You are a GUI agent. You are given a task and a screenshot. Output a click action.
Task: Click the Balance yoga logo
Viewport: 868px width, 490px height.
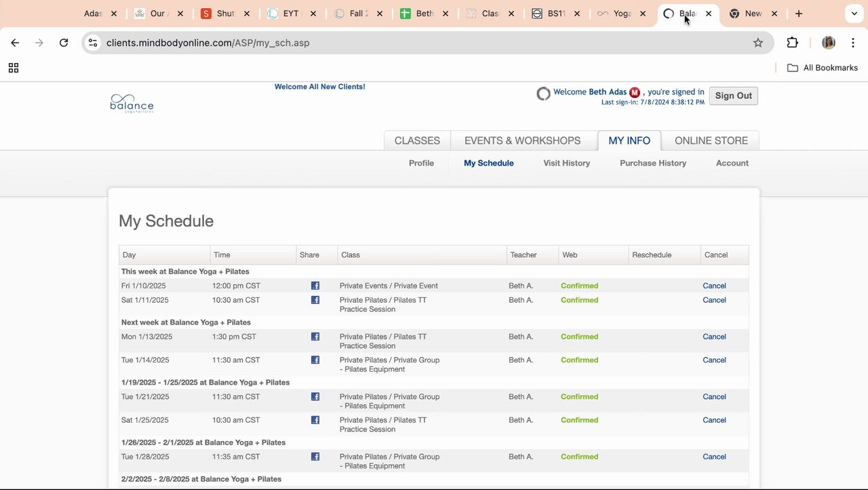[132, 103]
